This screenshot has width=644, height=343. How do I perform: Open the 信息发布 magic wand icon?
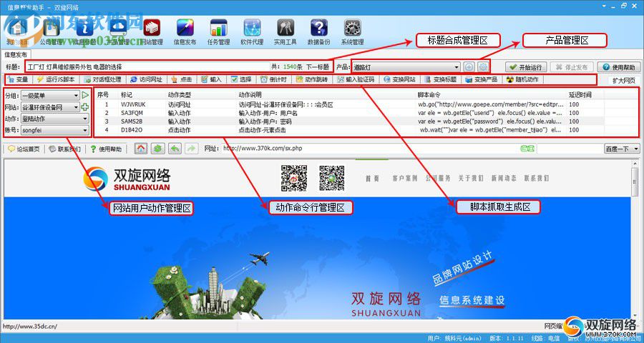click(x=185, y=32)
